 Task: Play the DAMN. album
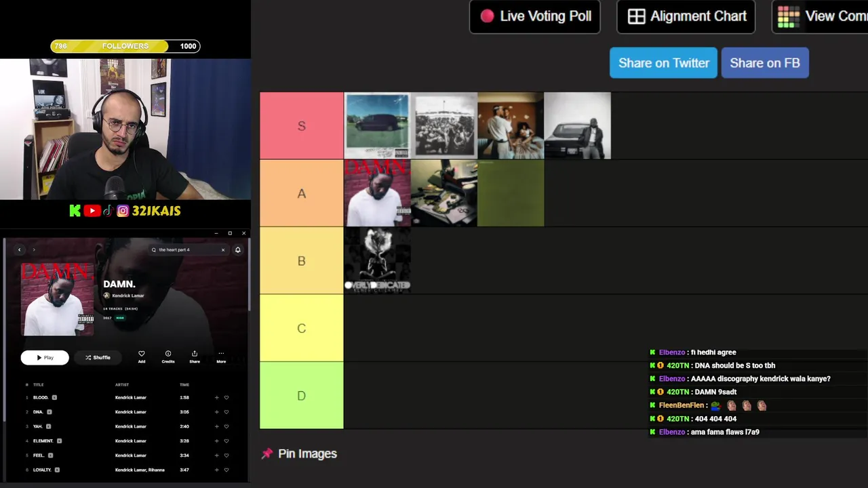tap(45, 357)
